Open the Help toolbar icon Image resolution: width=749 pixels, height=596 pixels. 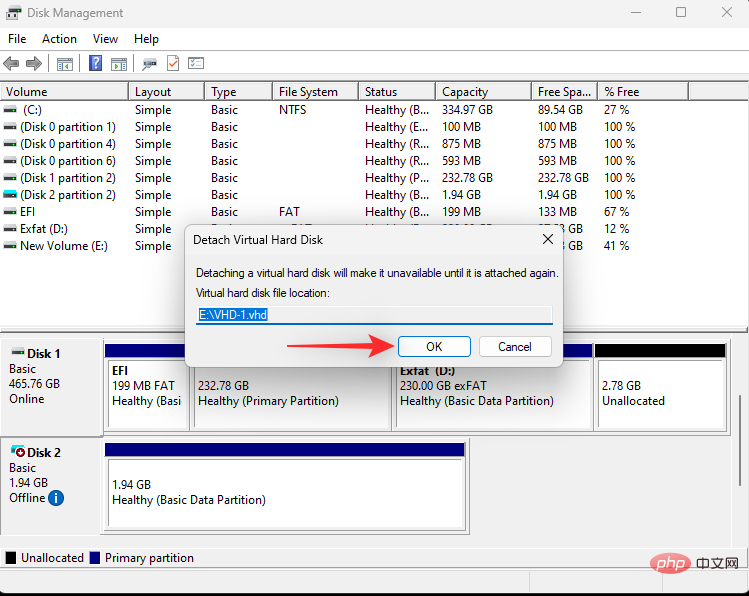pos(96,63)
